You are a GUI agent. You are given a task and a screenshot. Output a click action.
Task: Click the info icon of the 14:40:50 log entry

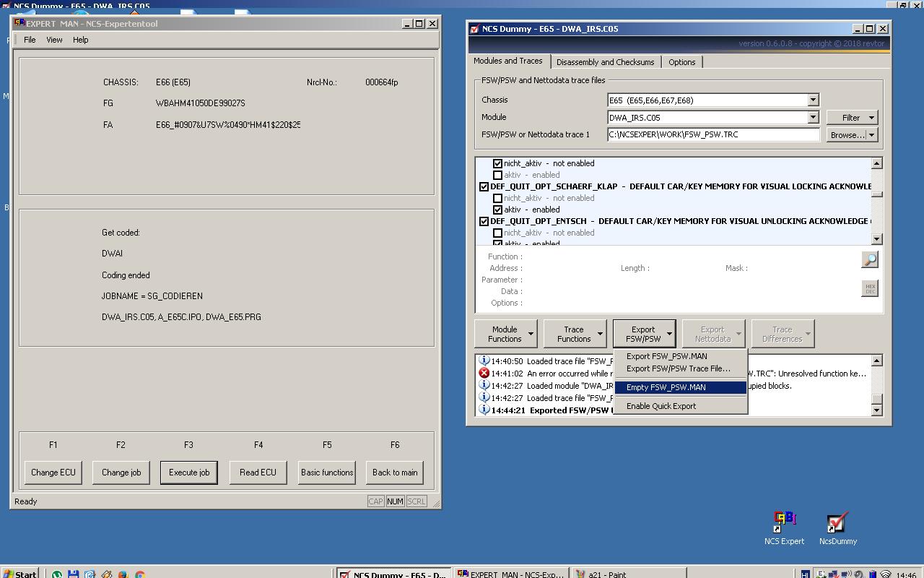click(x=484, y=361)
